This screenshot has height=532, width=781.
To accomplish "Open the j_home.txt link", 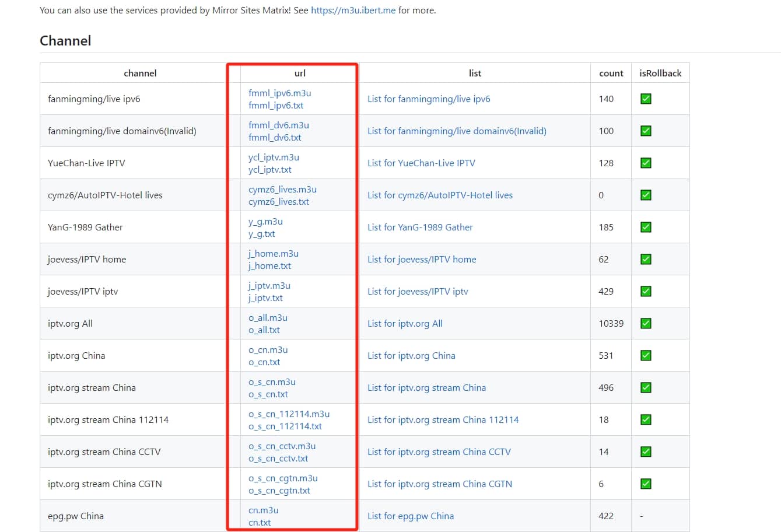I will coord(269,265).
